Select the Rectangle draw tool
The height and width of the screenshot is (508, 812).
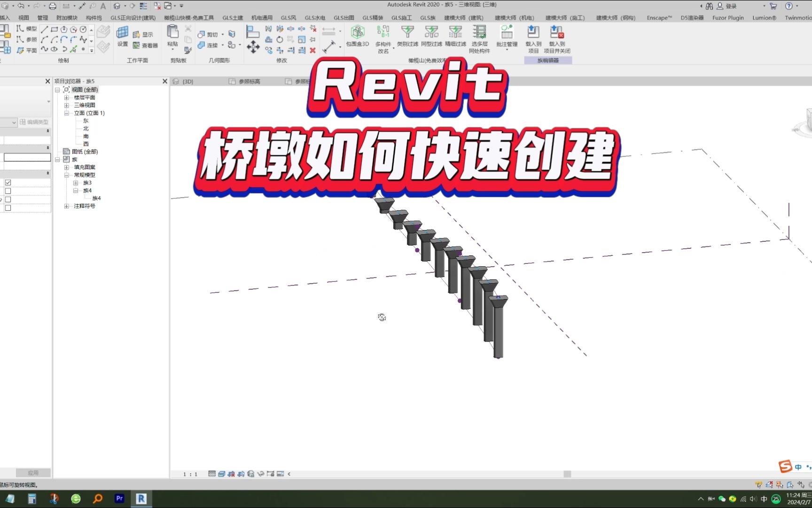click(x=55, y=29)
